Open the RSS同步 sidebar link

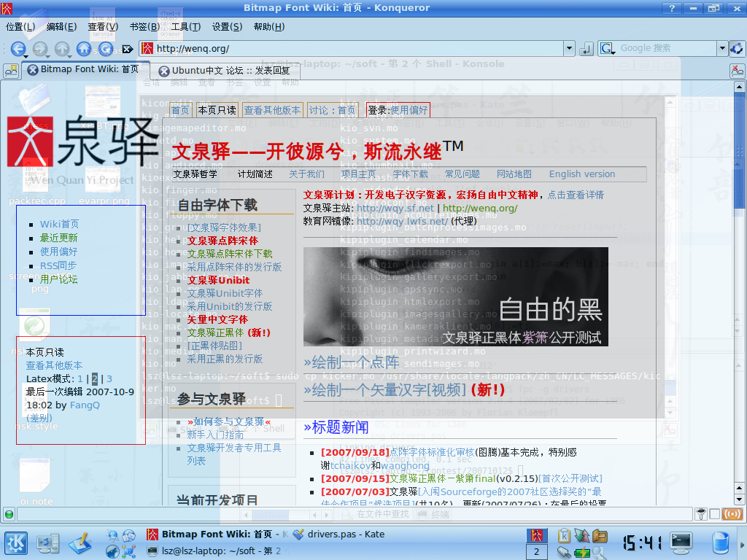tap(58, 265)
